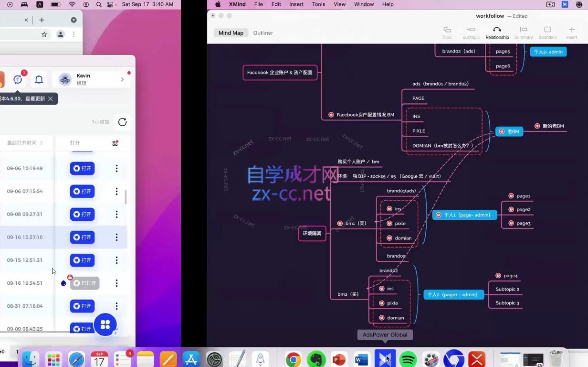Screen dimensions: 588x367
Task: Open more options for row 09-15 12:51:31
Action: click(116, 260)
